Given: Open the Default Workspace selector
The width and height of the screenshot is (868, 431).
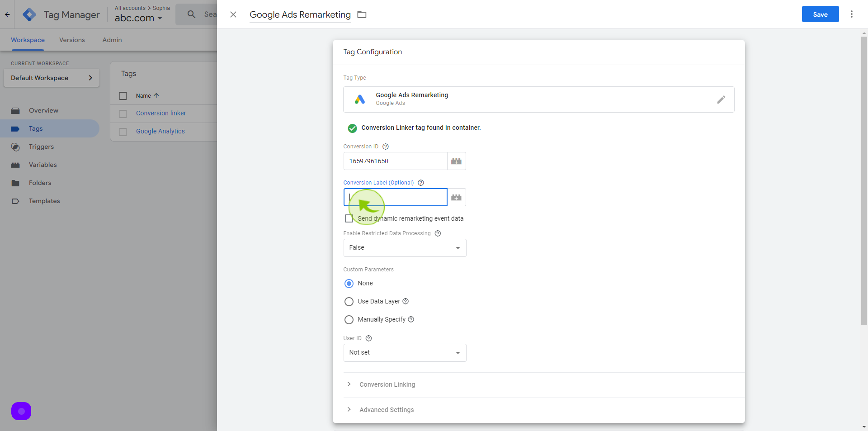Looking at the screenshot, I should [x=52, y=78].
